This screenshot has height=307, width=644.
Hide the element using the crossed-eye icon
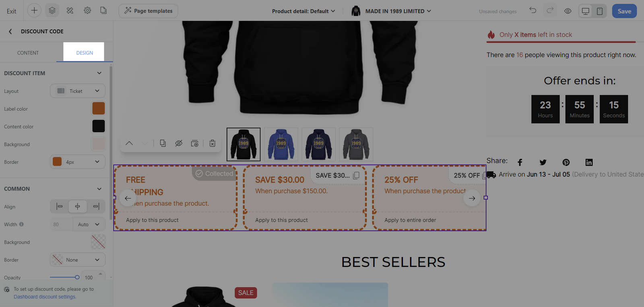coord(179,143)
